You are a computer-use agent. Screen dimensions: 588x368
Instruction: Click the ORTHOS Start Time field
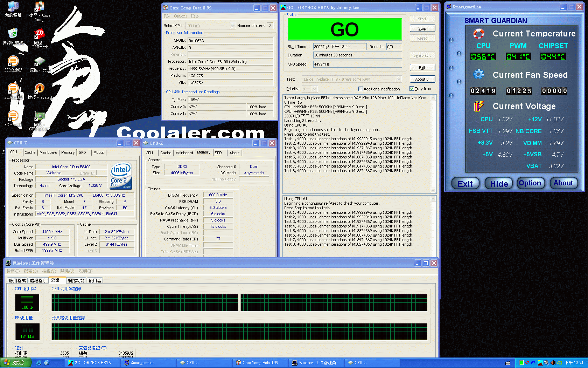(340, 47)
